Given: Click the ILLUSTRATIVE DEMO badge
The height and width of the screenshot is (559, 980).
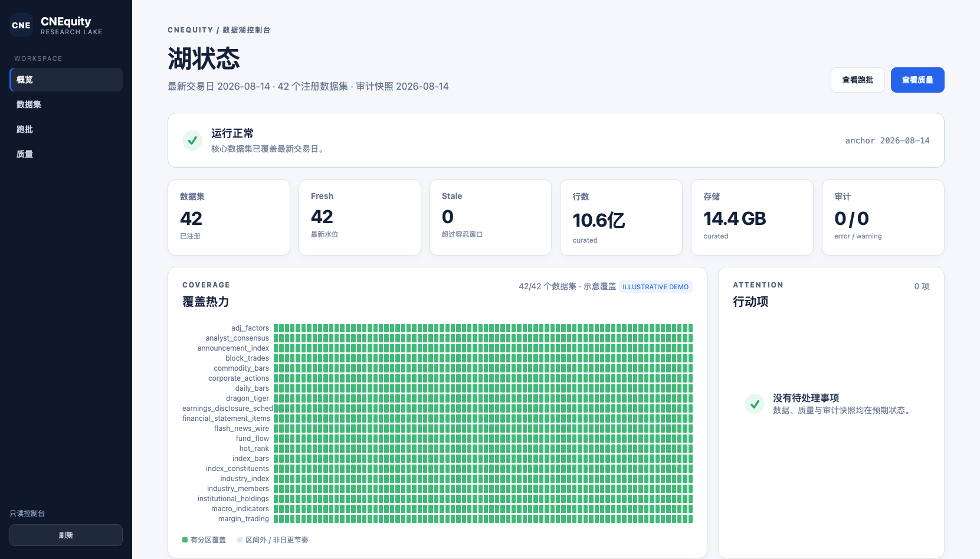Looking at the screenshot, I should click(655, 287).
